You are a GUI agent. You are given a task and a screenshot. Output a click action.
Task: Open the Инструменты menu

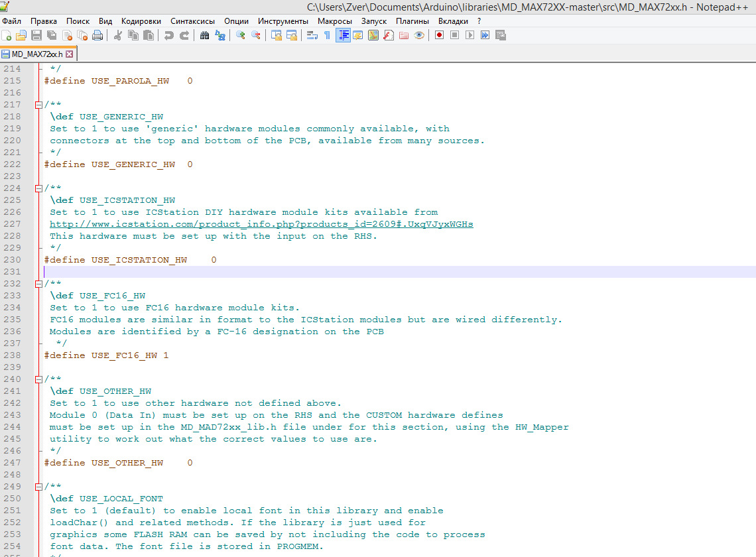[x=283, y=21]
